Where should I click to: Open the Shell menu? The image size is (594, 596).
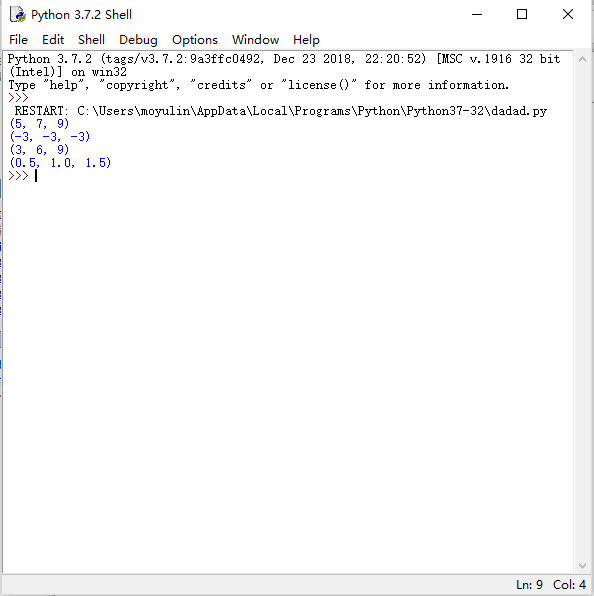91,40
